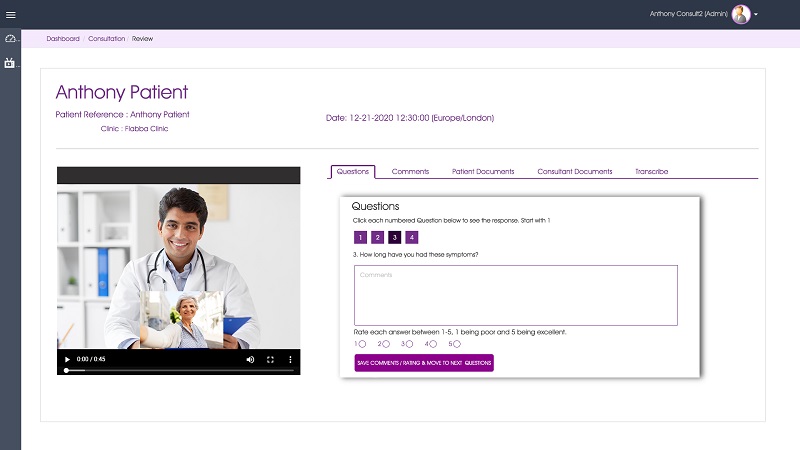Save comments and move to next question
Image resolution: width=800 pixels, height=450 pixels.
point(424,363)
